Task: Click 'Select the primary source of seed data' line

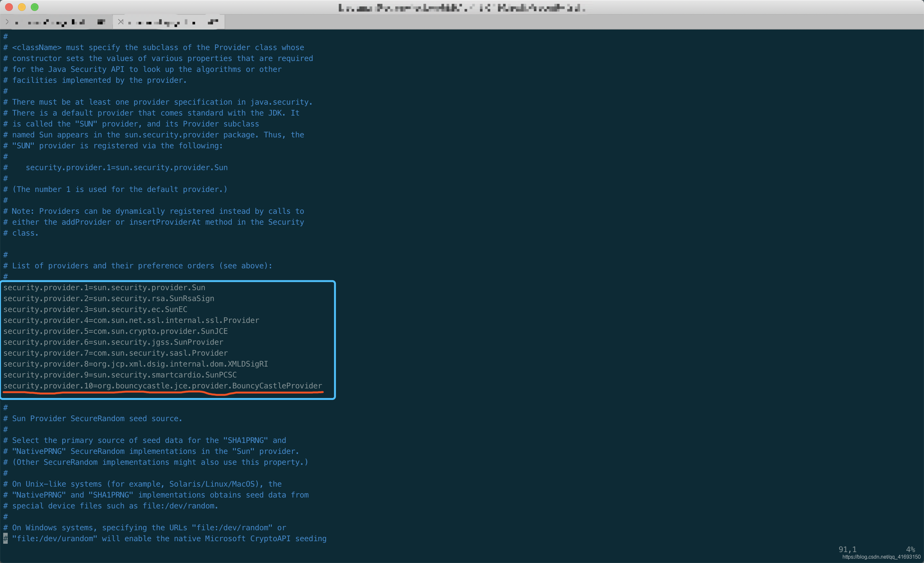Action: 145,440
